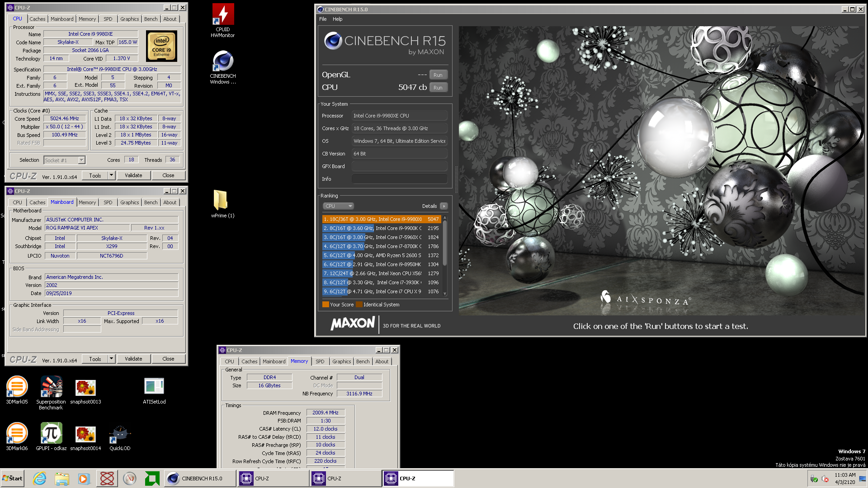The height and width of the screenshot is (488, 868).
Task: Click Close in the CPU tab window
Action: pos(168,175)
